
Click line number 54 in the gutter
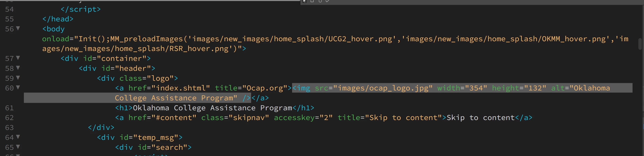tap(9, 9)
